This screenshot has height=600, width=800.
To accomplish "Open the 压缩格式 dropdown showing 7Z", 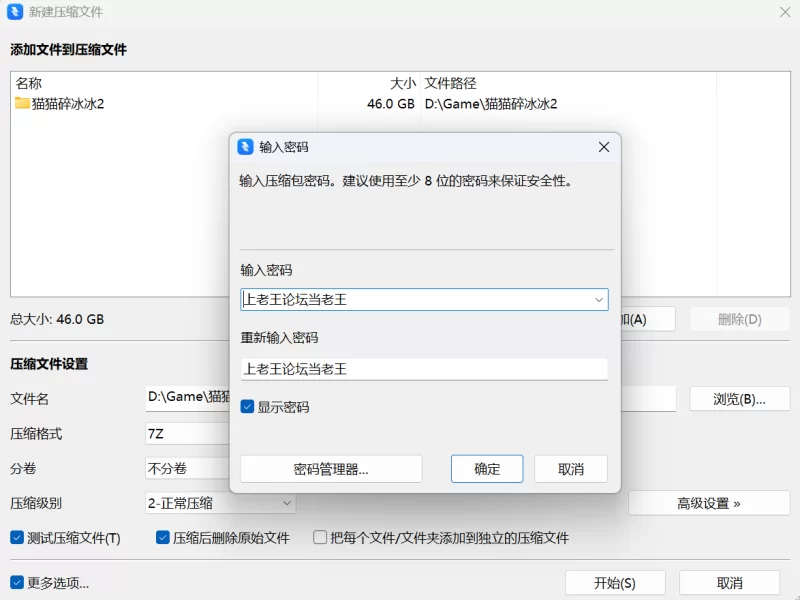I will [188, 434].
